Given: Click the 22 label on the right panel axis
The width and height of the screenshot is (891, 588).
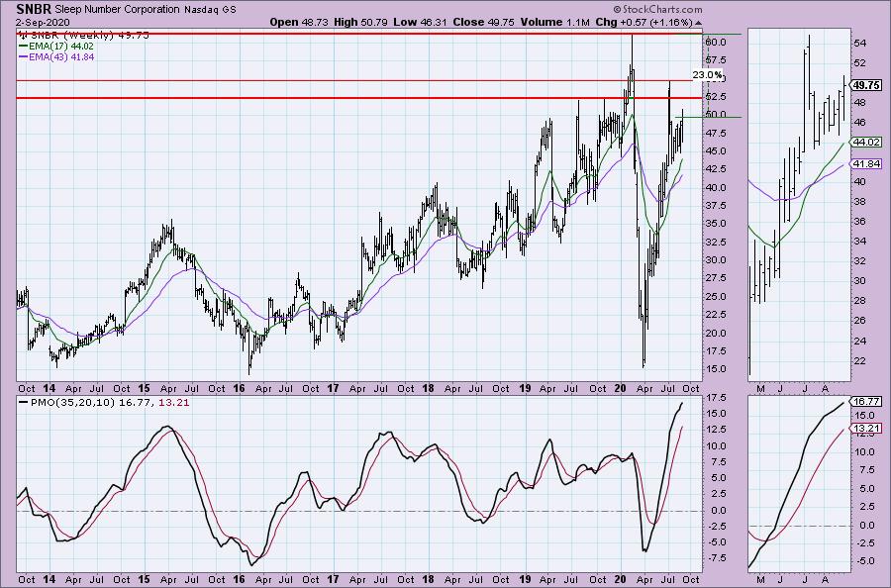Looking at the screenshot, I should click(859, 360).
